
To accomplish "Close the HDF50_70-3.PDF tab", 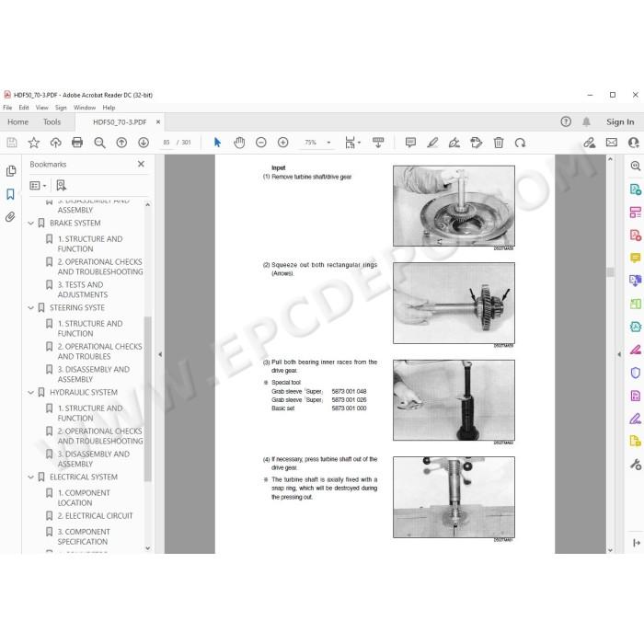I will [x=158, y=122].
